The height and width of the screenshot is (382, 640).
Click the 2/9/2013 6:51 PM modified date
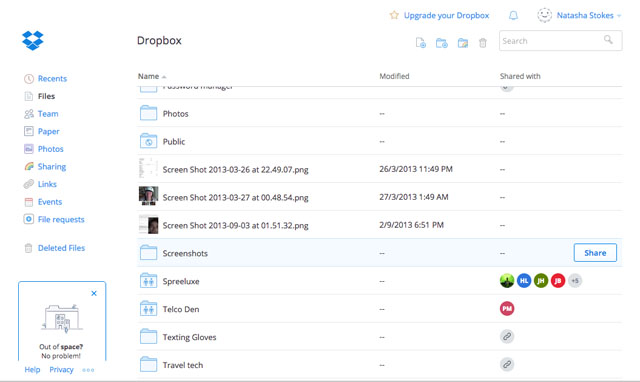[x=411, y=225]
